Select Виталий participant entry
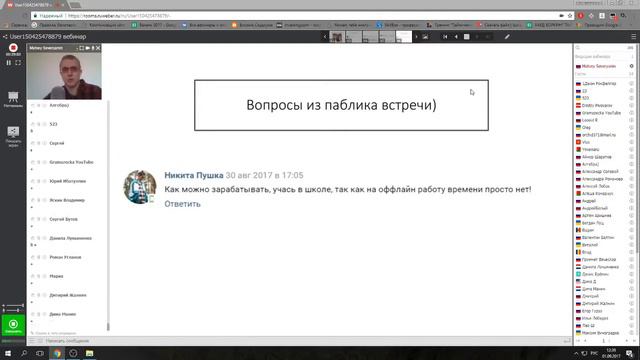 [590, 245]
